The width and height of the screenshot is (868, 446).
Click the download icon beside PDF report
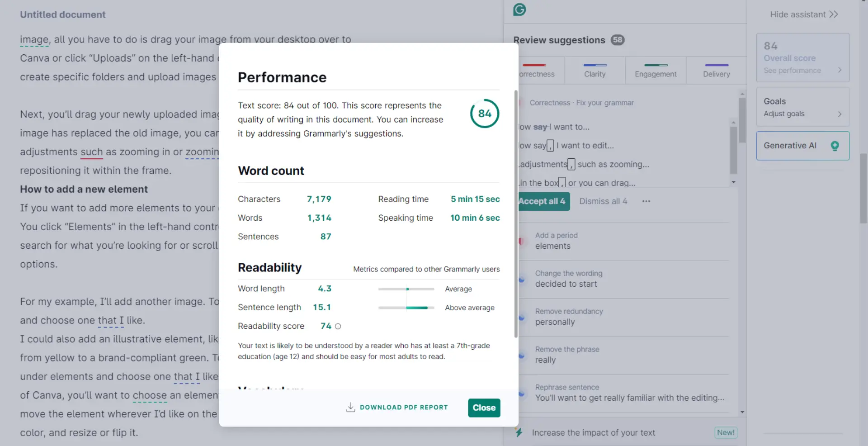(x=350, y=408)
